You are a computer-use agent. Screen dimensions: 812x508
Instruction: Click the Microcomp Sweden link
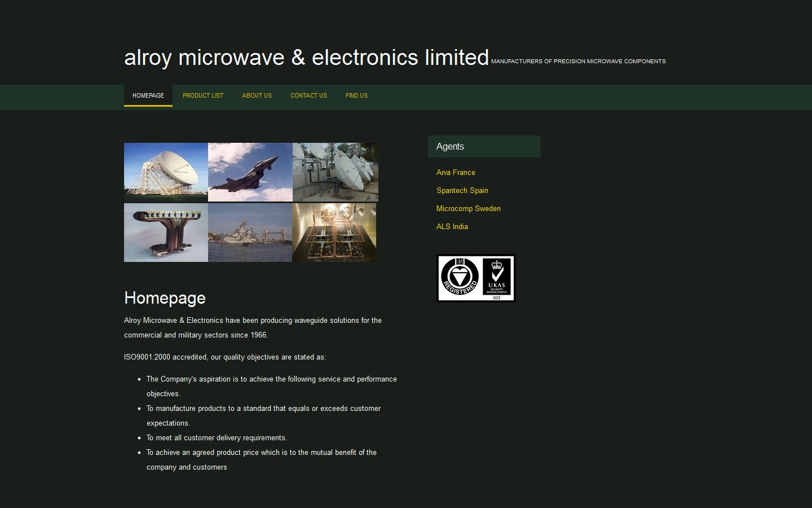point(468,209)
